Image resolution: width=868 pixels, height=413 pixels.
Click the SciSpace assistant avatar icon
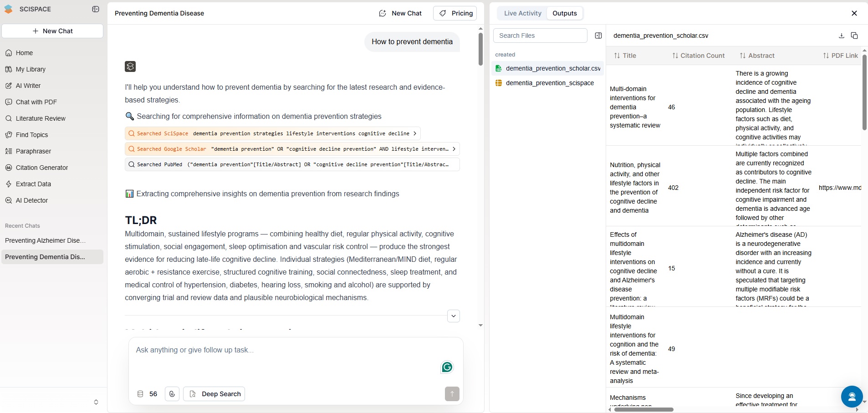(x=130, y=66)
